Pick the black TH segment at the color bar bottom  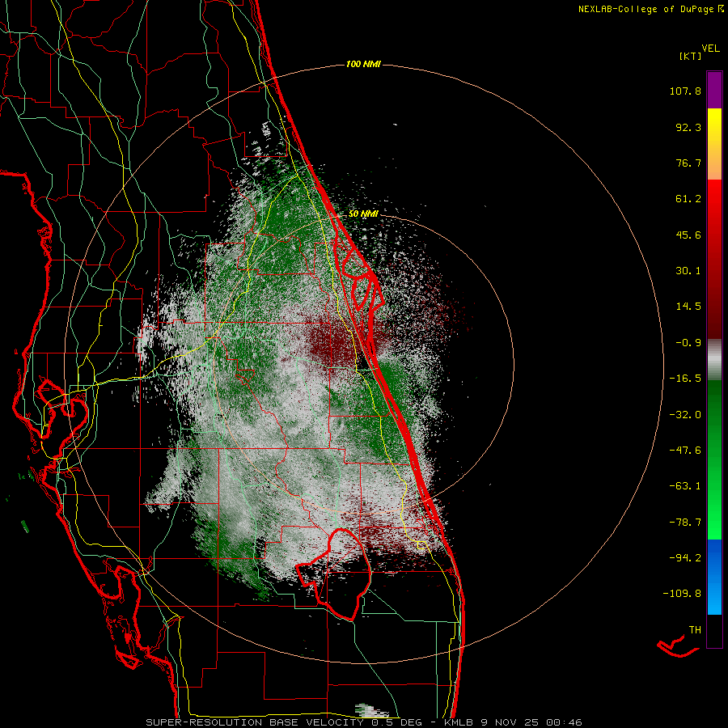[x=714, y=630]
